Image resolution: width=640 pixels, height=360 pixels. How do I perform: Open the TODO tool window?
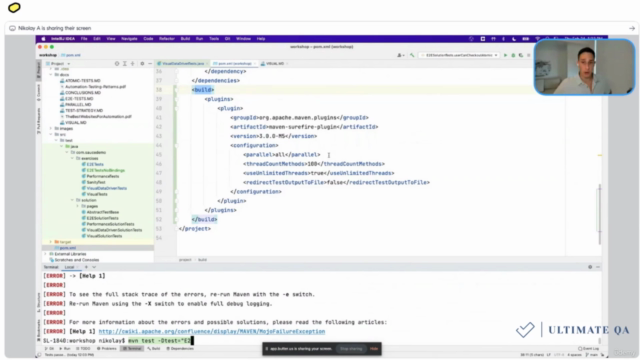(84, 349)
